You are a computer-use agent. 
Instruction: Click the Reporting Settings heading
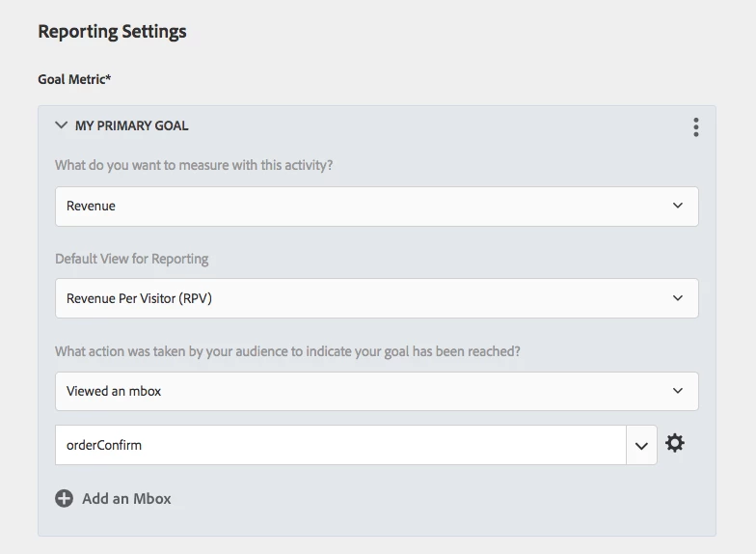(112, 32)
